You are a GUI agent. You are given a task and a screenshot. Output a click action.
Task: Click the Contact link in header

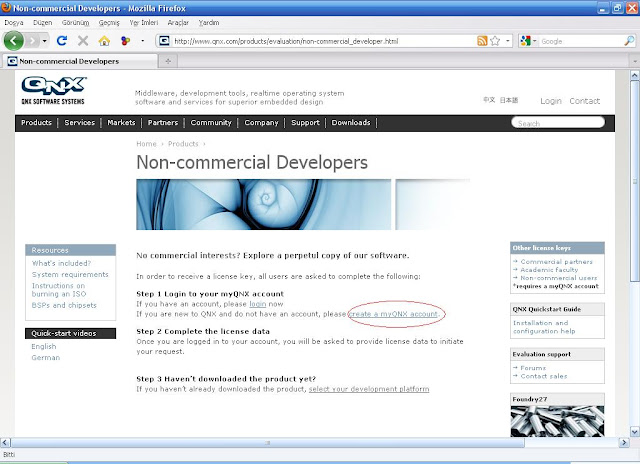pos(584,101)
